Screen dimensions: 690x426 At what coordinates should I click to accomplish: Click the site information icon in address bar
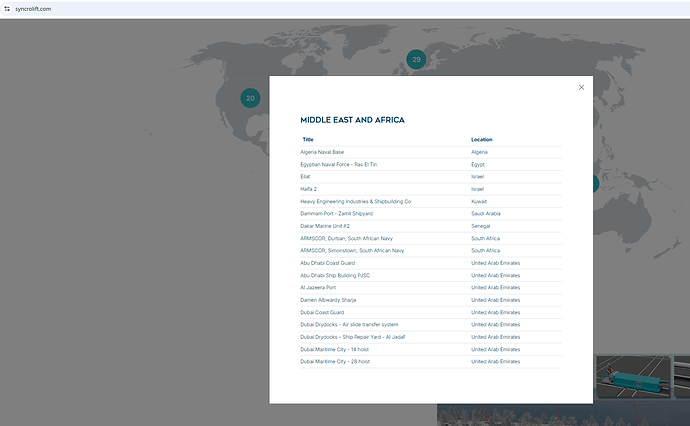[6, 8]
